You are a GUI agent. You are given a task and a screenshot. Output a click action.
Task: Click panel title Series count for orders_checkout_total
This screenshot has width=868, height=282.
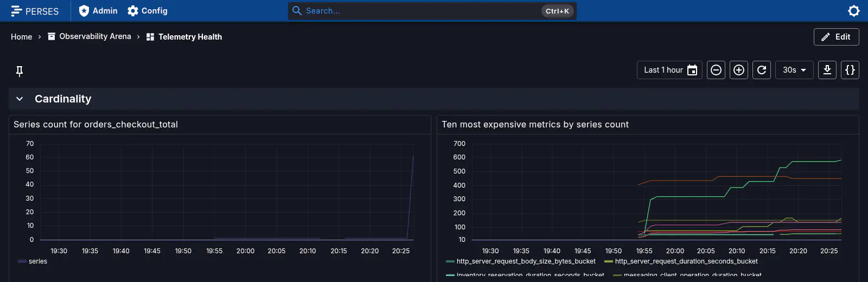pos(95,124)
